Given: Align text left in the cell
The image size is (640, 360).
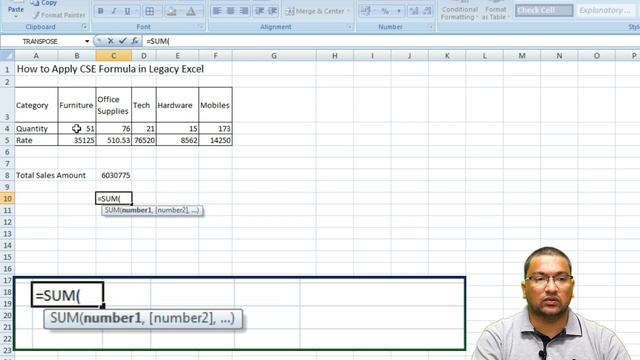Looking at the screenshot, I should click(217, 11).
